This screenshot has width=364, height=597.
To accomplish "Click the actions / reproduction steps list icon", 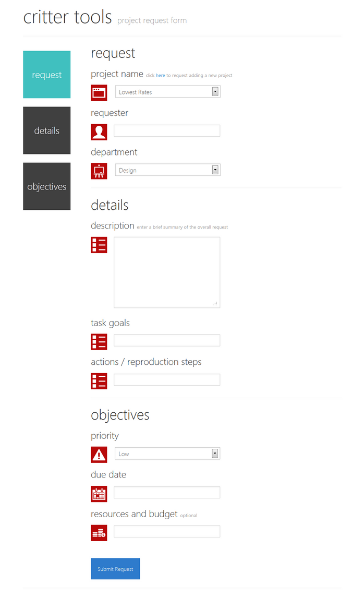I will 99,381.
